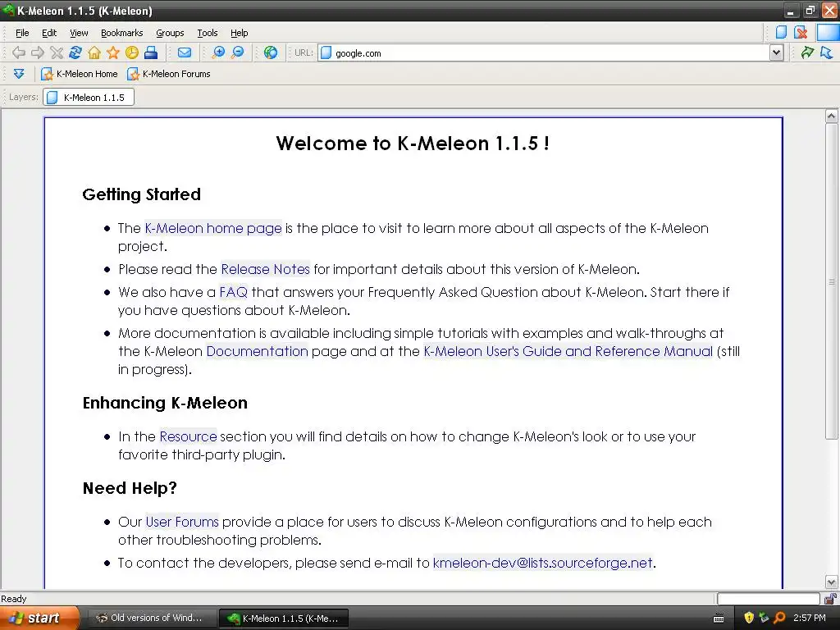Select the K-Meleon 1.1.5 layer tab

(x=89, y=97)
